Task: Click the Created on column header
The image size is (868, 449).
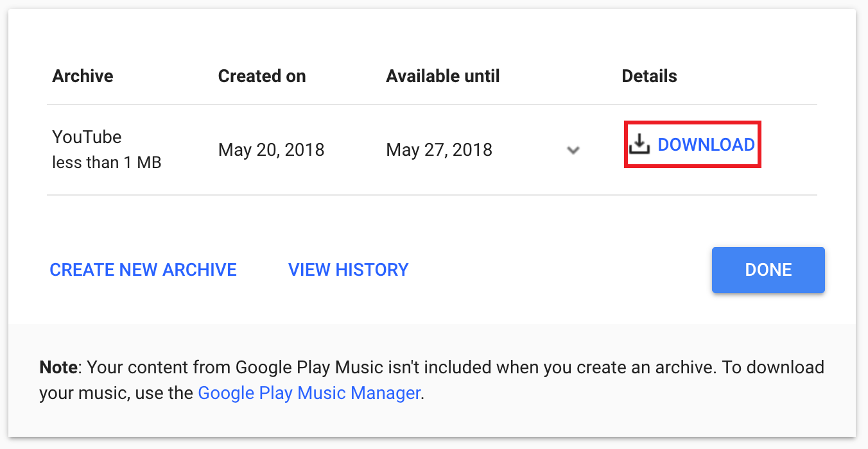Action: click(x=262, y=76)
